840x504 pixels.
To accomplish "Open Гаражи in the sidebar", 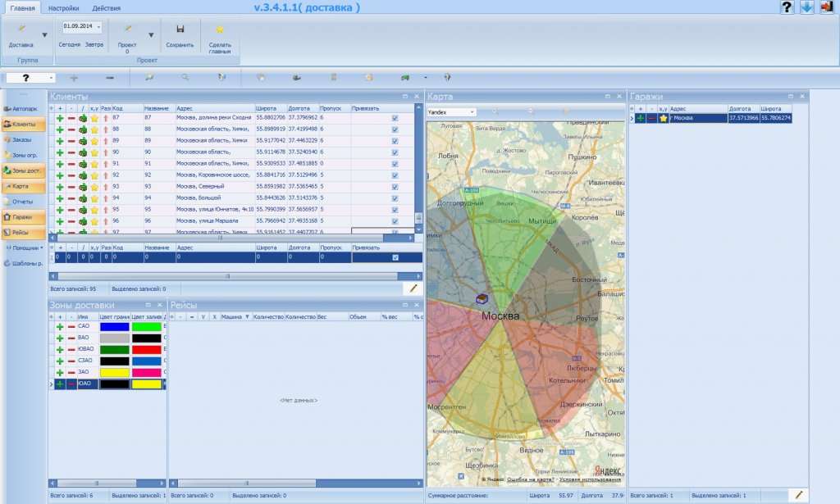I will pos(24,217).
